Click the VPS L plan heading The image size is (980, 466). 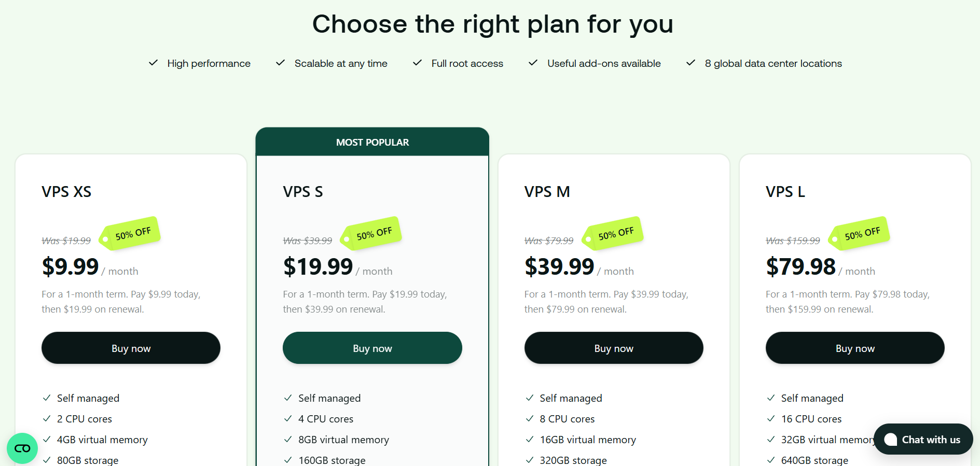click(785, 192)
